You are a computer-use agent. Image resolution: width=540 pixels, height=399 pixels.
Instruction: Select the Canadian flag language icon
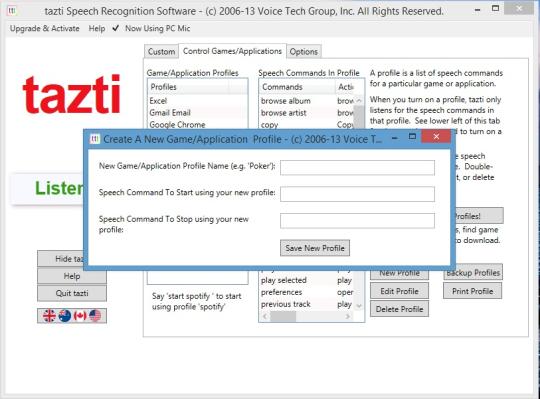point(80,315)
